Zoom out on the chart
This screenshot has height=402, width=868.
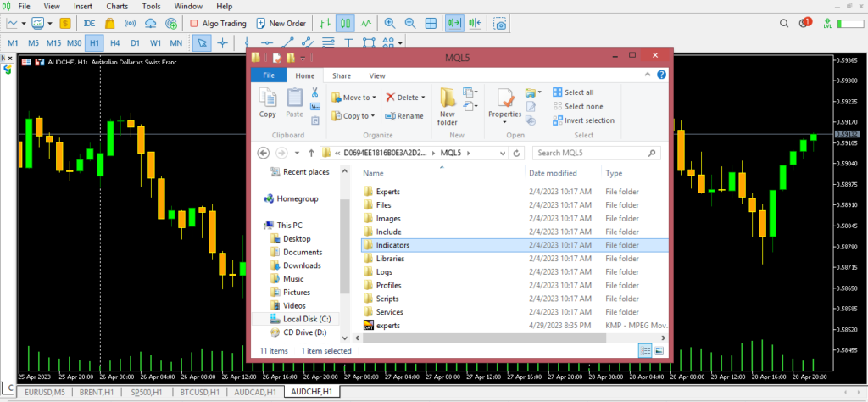pyautogui.click(x=409, y=23)
